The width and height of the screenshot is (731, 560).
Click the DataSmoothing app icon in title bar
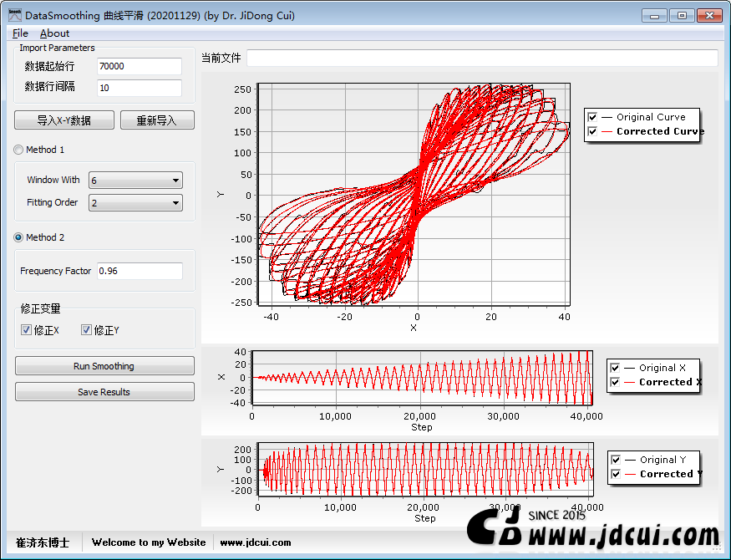click(15, 15)
